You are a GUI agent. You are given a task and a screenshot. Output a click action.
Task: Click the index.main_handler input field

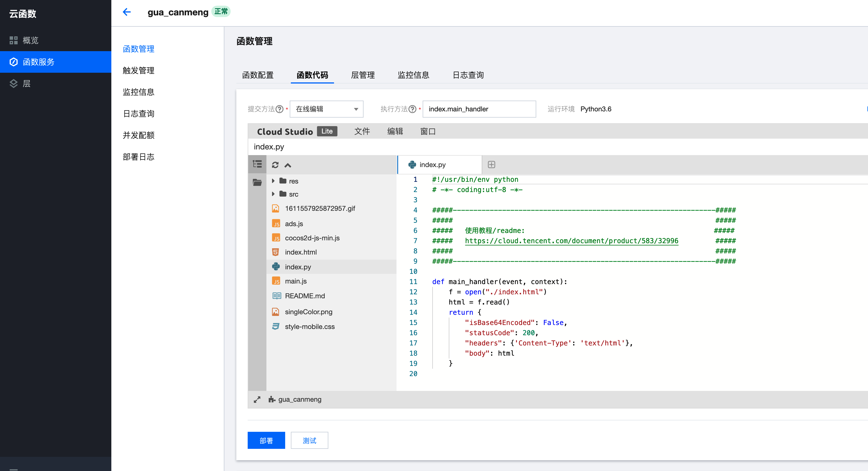pyautogui.click(x=479, y=109)
